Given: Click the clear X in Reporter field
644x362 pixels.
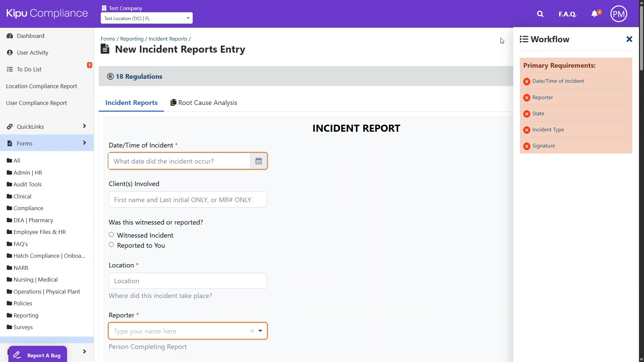Looking at the screenshot, I should coord(252,331).
